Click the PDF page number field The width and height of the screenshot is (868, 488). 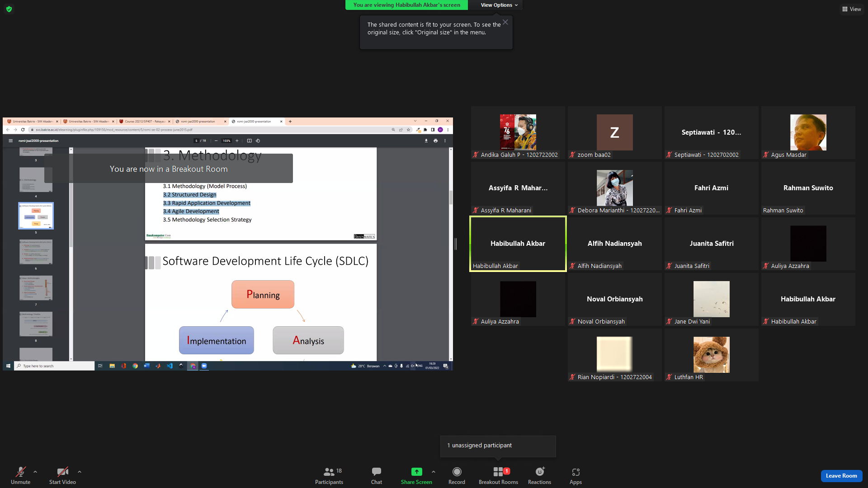(196, 141)
